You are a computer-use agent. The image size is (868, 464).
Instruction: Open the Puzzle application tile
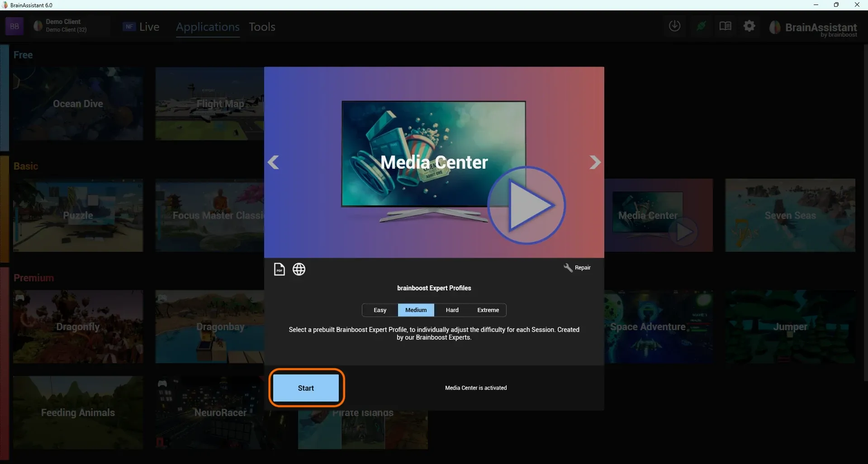tap(78, 215)
